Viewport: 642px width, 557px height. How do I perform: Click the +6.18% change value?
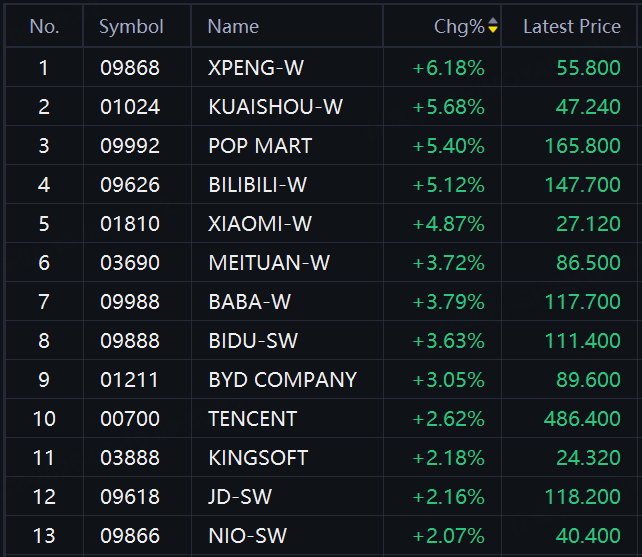(448, 68)
